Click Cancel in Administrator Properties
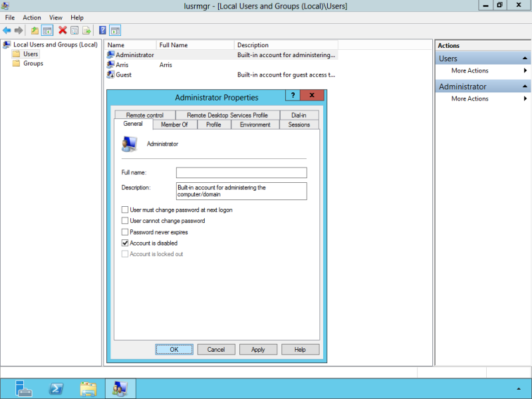This screenshot has height=399, width=532. click(216, 350)
